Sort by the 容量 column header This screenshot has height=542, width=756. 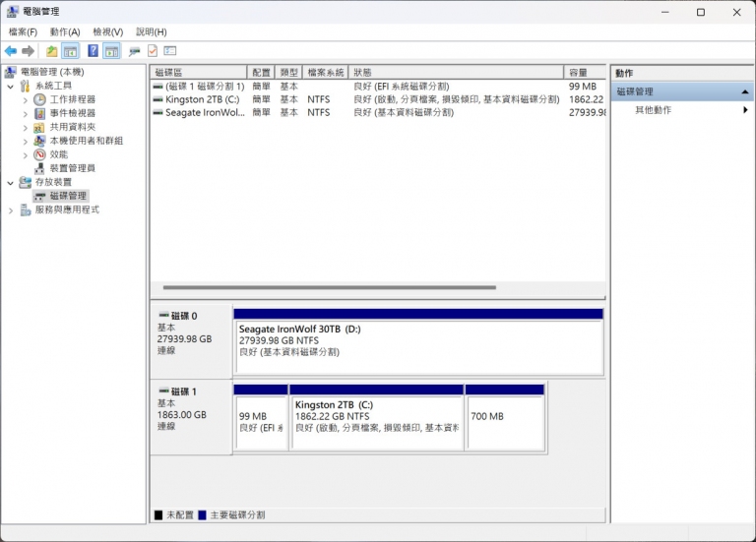[585, 72]
